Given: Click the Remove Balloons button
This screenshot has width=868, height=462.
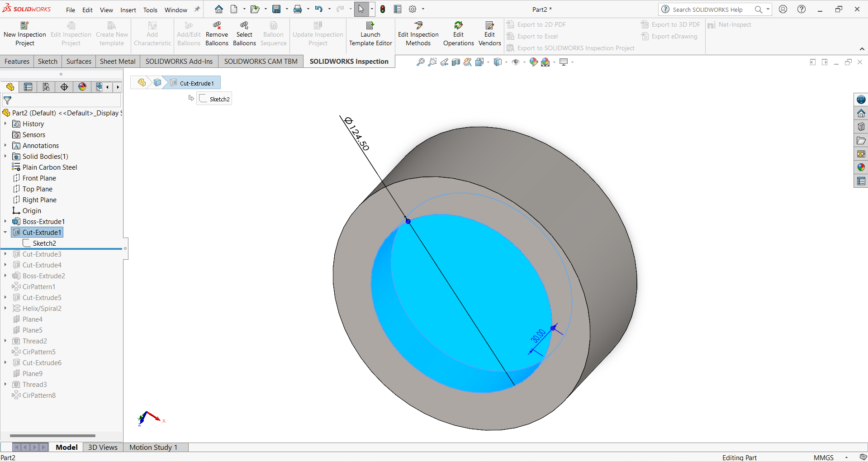Looking at the screenshot, I should (x=217, y=34).
